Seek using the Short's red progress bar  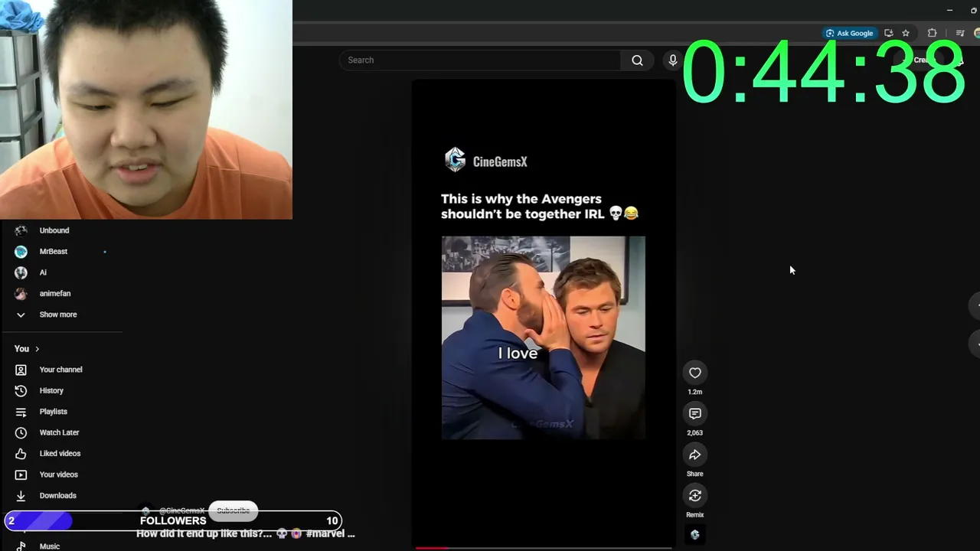click(544, 548)
